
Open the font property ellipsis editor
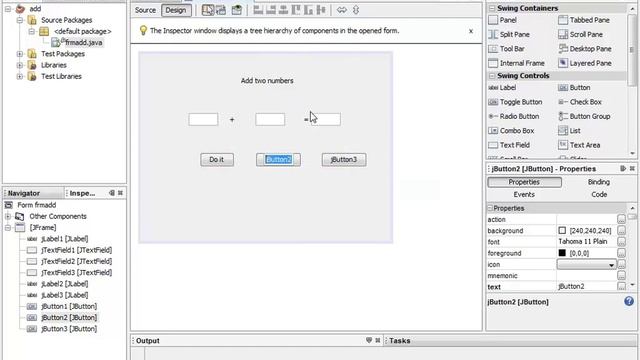tap(621, 242)
